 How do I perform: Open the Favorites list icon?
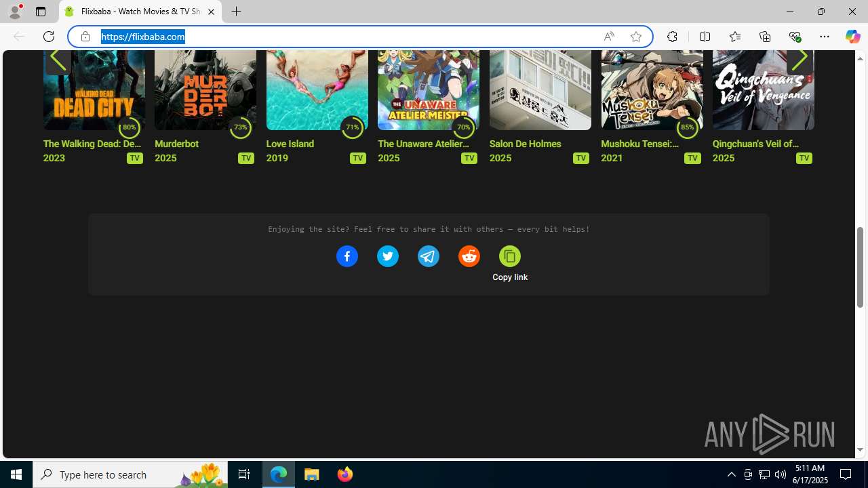(x=734, y=37)
